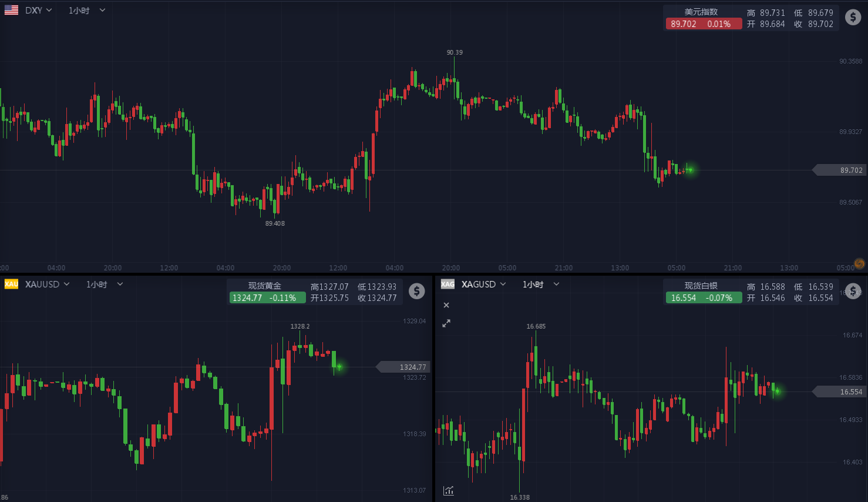
Task: Click the yellow XAU symbol icon
Action: [11, 284]
